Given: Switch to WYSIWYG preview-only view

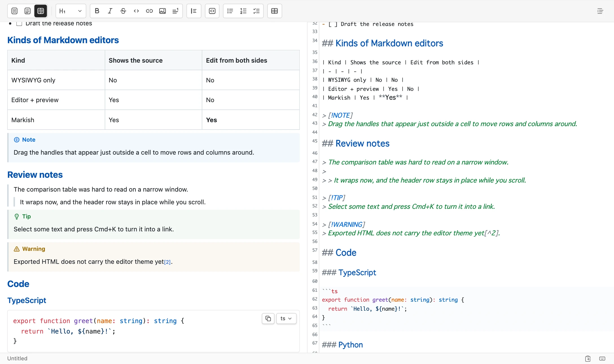Looking at the screenshot, I should 27,11.
